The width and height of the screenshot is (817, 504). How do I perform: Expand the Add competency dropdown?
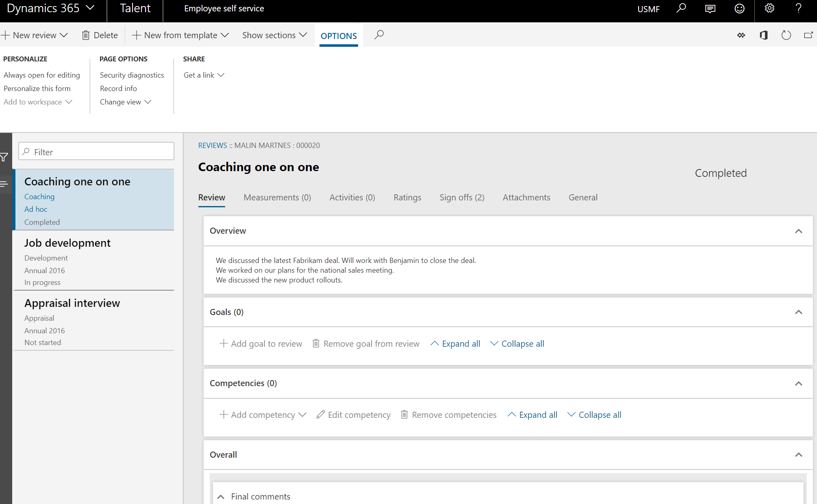click(x=303, y=415)
